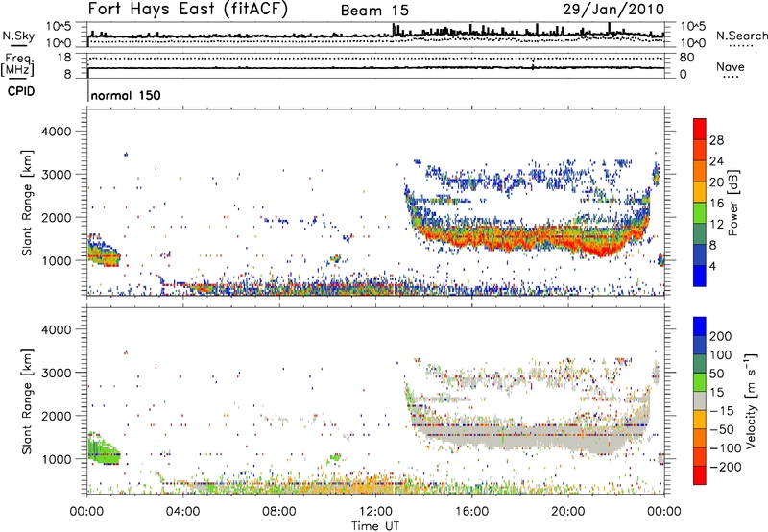The height and width of the screenshot is (532, 768).
Task: Click the 'Beam 15' label
Action: point(374,11)
